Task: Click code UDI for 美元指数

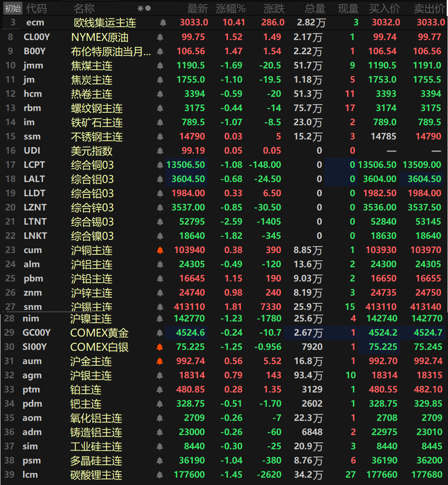Action: tap(32, 151)
